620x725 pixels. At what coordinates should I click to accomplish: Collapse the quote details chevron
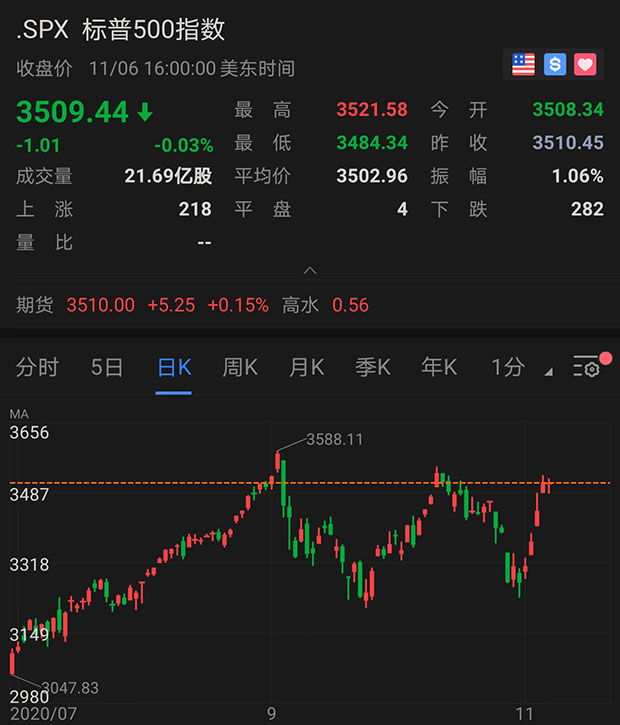point(310,271)
